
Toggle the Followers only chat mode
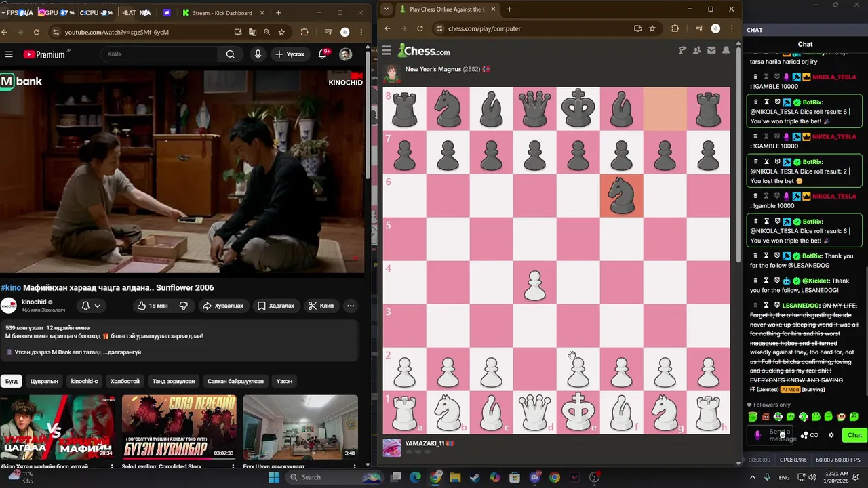[768, 405]
